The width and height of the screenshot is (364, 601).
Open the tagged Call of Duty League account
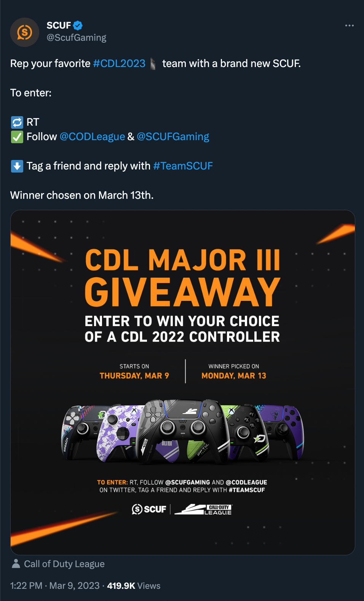[64, 564]
